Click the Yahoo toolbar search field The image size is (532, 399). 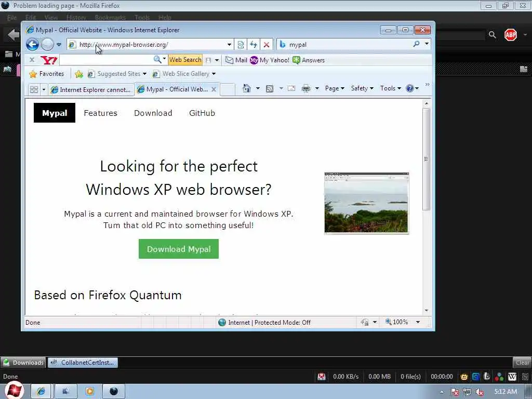(106, 60)
